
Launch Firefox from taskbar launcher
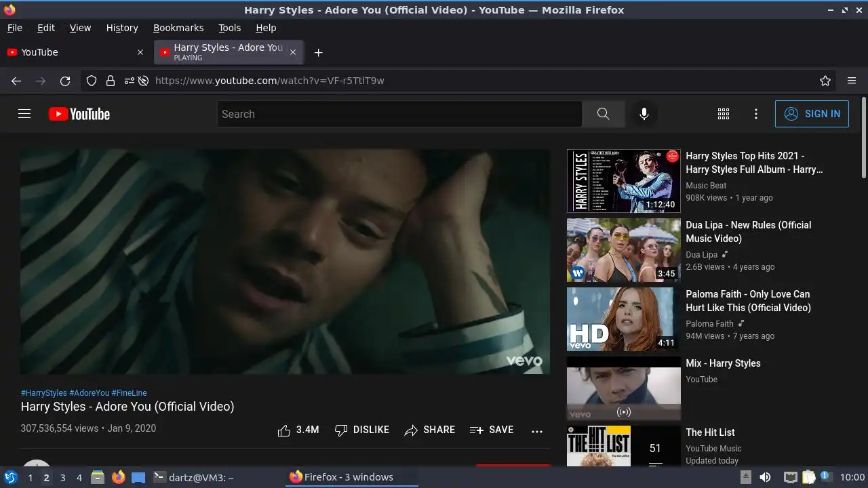pos(118,477)
